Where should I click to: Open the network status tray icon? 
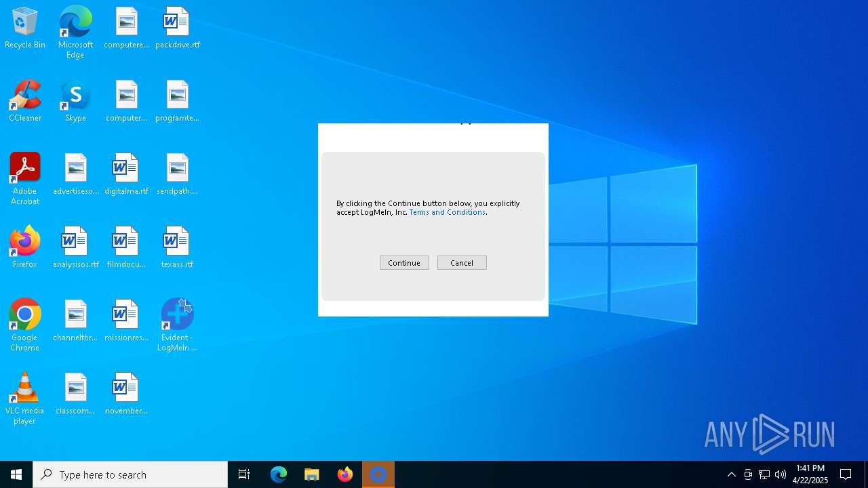(764, 474)
